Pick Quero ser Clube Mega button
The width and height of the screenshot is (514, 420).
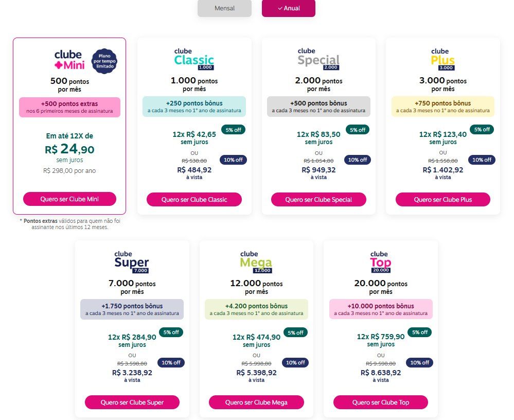click(256, 402)
